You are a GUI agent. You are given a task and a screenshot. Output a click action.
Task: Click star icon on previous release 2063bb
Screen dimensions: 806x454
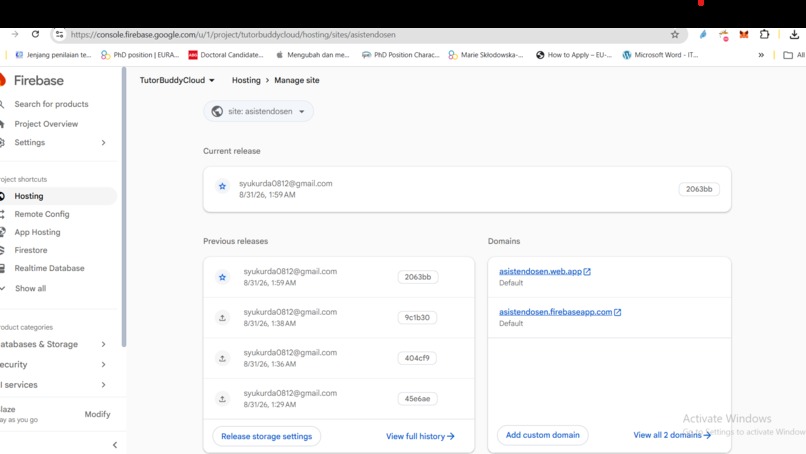(222, 277)
